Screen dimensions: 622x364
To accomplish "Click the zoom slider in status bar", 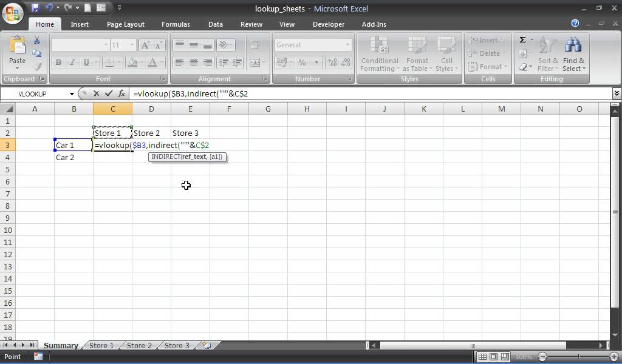I will pyautogui.click(x=578, y=357).
